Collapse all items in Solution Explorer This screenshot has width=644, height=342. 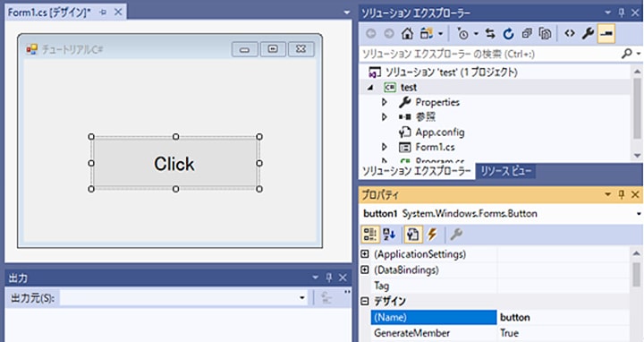click(x=527, y=34)
